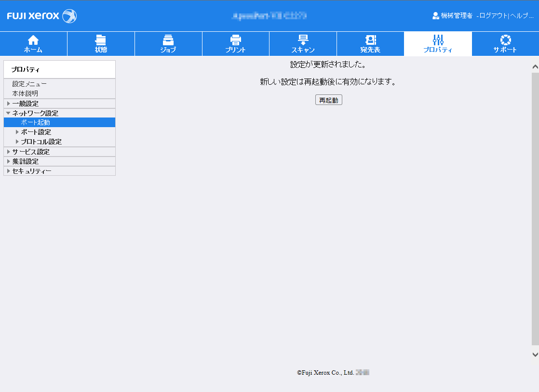Expand the 一般設定 tree section
This screenshot has height=392, width=539.
point(8,104)
